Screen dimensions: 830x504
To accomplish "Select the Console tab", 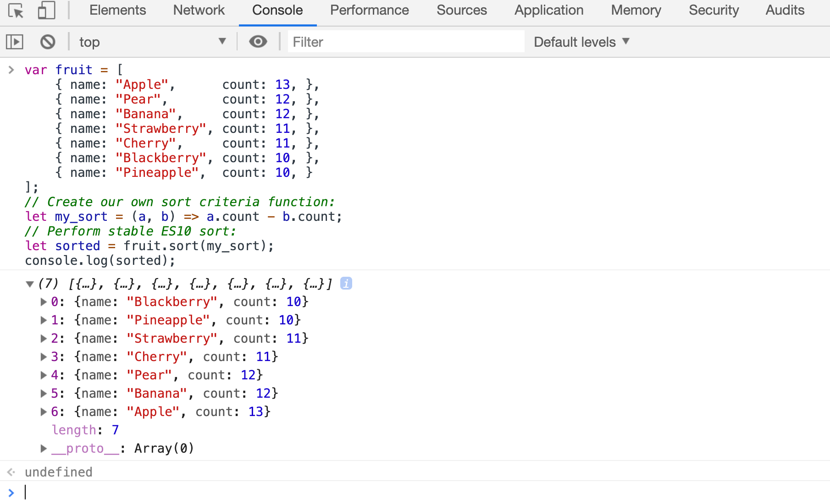I will tap(277, 10).
